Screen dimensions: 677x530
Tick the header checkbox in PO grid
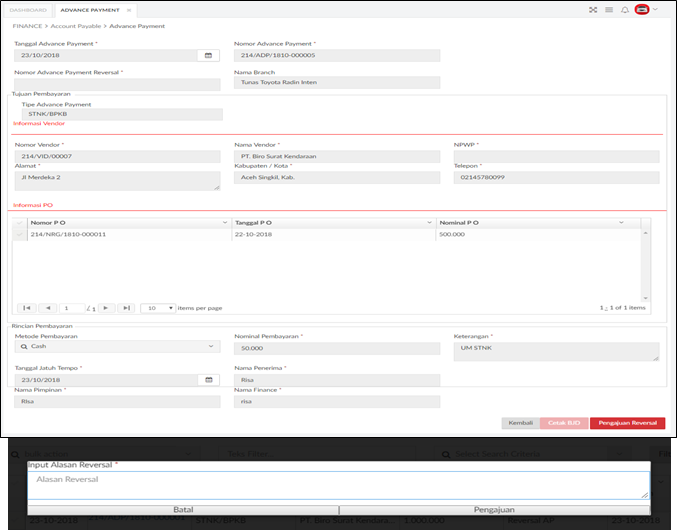tap(19, 223)
